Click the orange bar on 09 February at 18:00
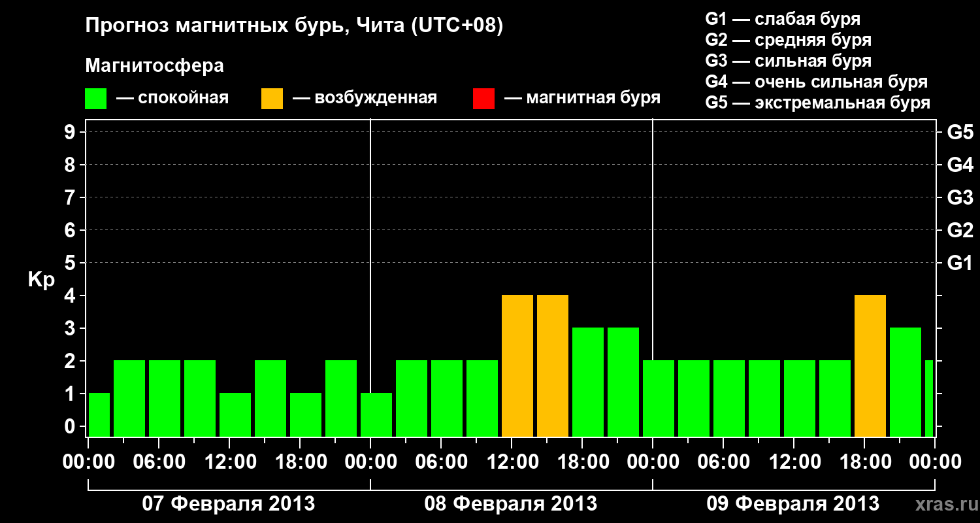This screenshot has width=980, height=523. [870, 365]
